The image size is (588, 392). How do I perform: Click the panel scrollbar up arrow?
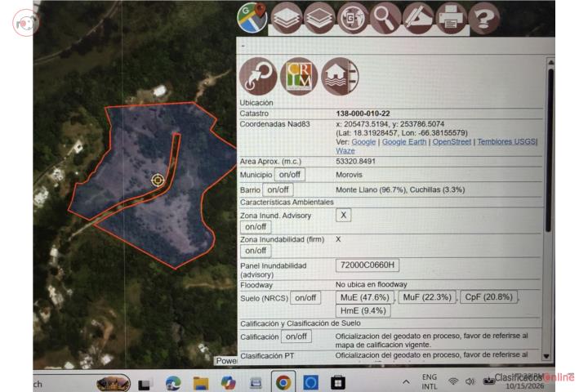(550, 62)
